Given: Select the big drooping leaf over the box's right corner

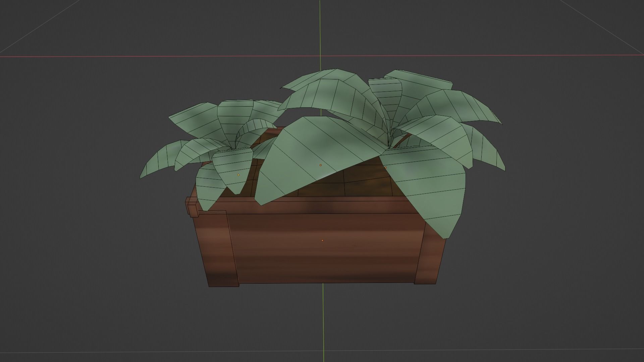Looking at the screenshot, I should tap(428, 191).
